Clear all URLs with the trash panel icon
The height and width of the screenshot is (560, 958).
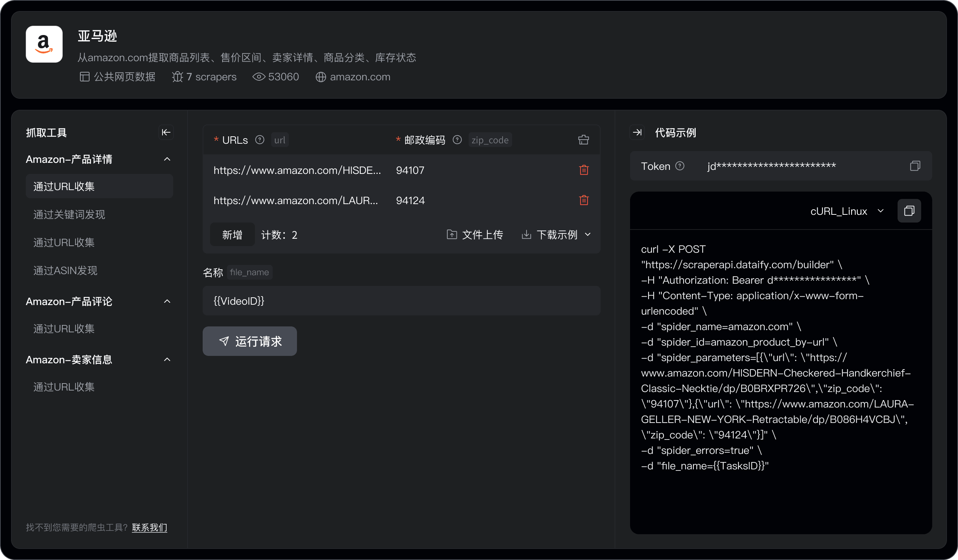click(x=584, y=139)
